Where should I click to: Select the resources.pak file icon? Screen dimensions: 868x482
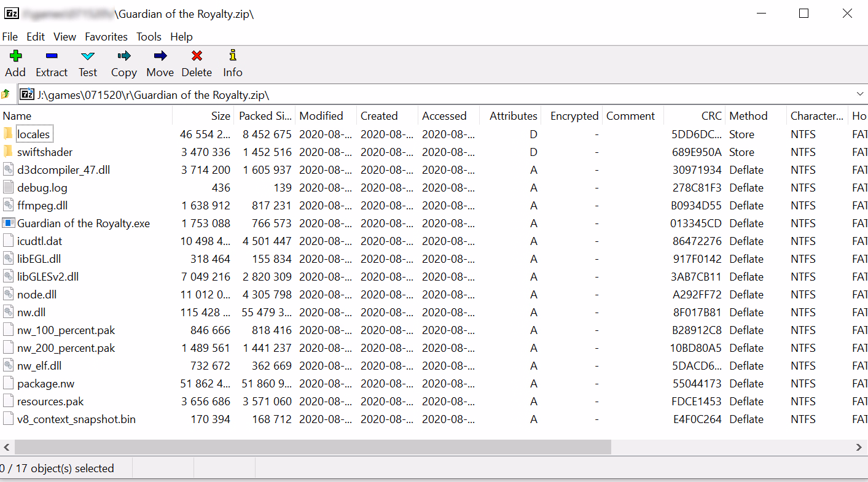coord(8,401)
